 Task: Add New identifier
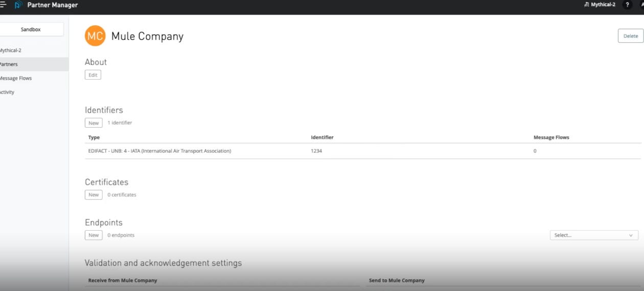[x=94, y=123]
